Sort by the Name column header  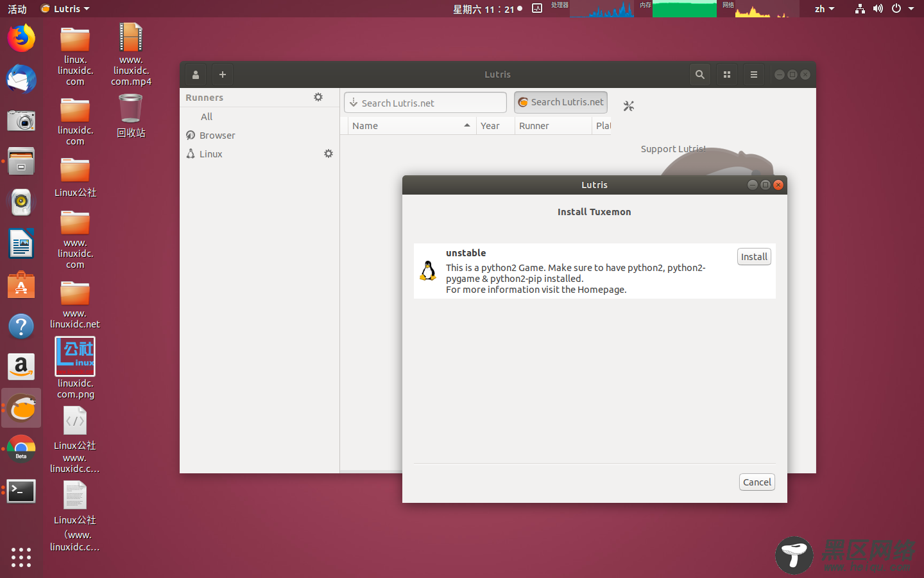tap(412, 126)
